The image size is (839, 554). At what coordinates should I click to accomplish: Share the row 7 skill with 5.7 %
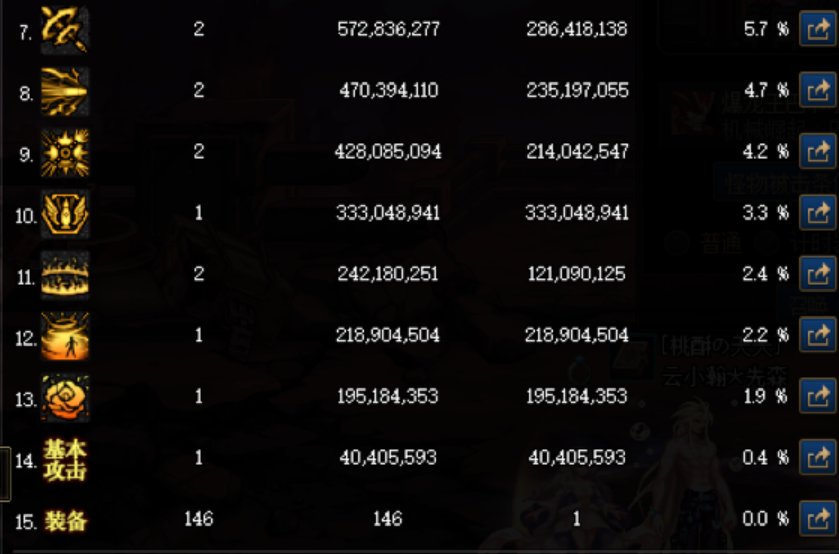coord(818,29)
